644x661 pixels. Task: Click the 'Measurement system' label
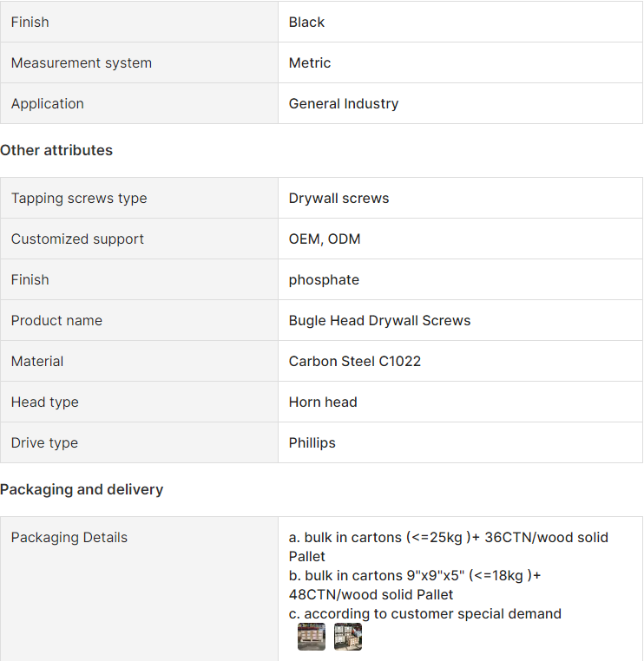81,62
